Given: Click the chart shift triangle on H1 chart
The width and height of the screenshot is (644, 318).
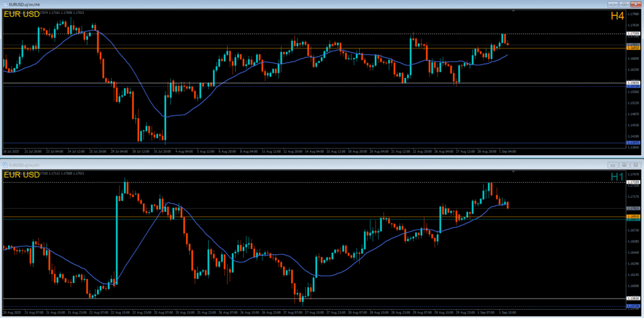Looking at the screenshot, I should [514, 172].
